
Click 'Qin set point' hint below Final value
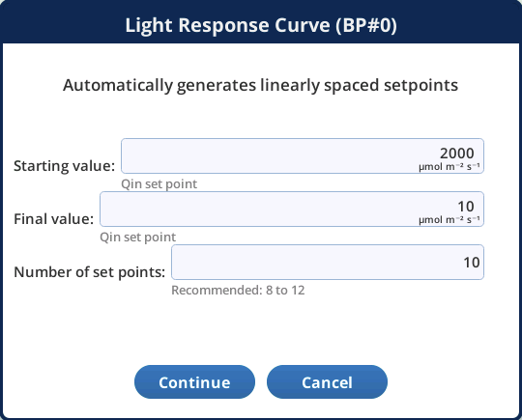(x=138, y=238)
